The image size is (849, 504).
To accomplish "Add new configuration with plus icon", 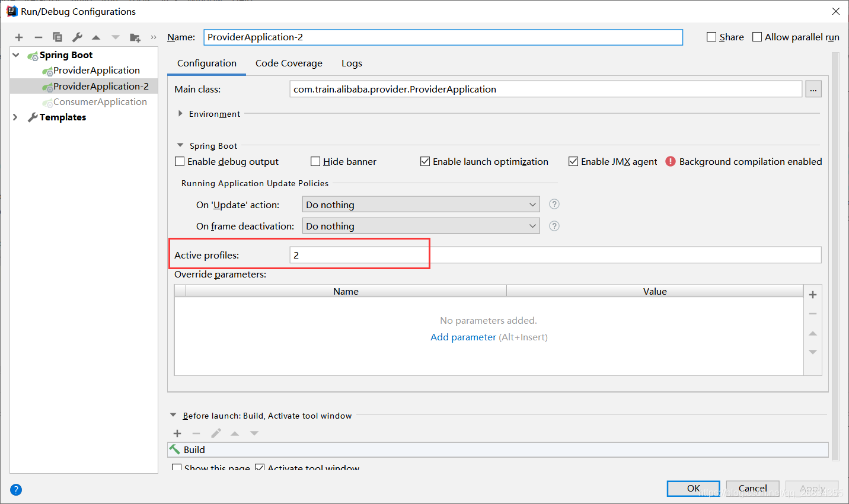I will (19, 37).
